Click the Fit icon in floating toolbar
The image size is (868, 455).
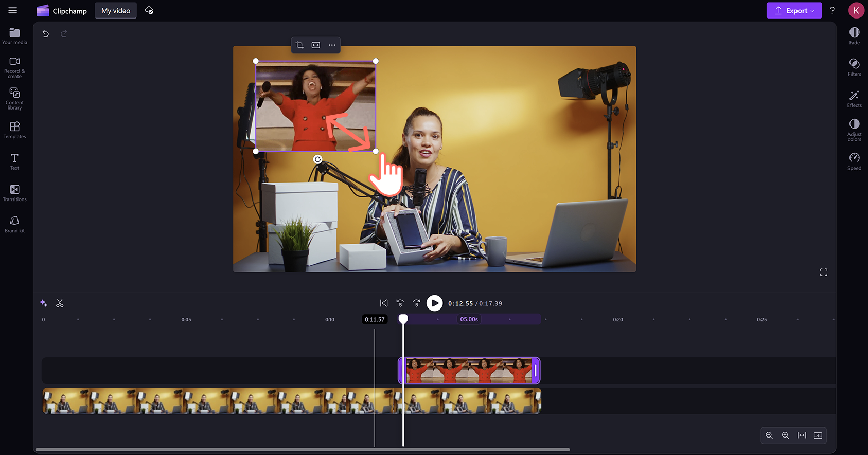point(316,45)
